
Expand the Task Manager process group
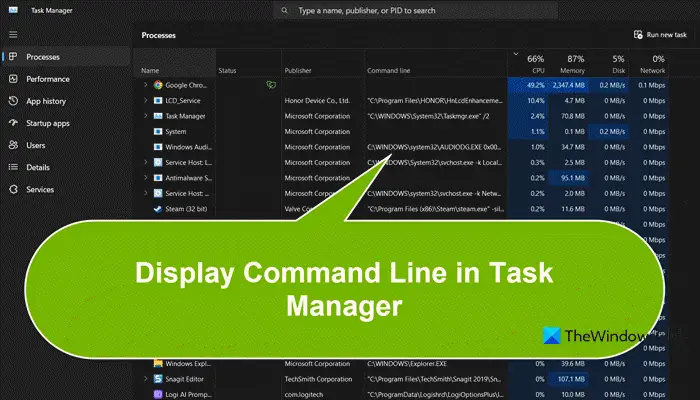145,116
